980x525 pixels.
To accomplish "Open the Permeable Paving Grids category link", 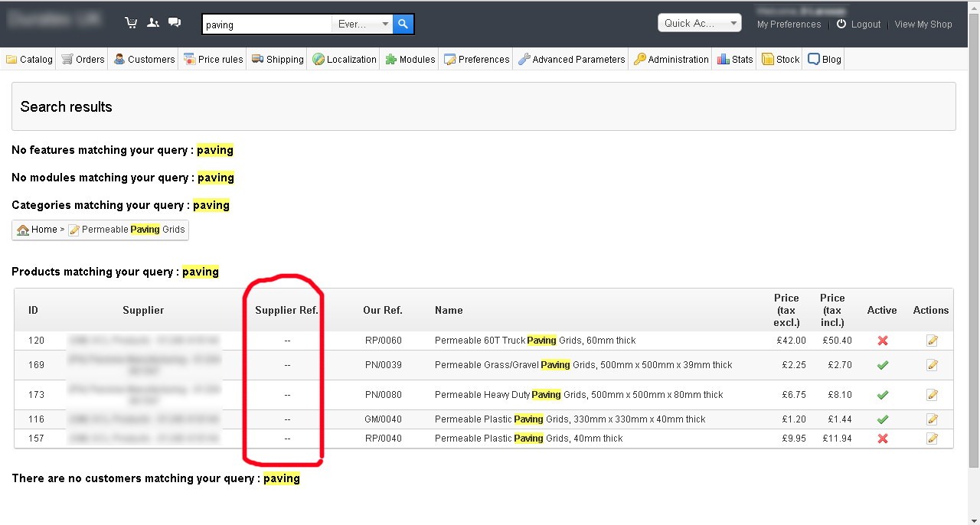I will click(x=133, y=230).
